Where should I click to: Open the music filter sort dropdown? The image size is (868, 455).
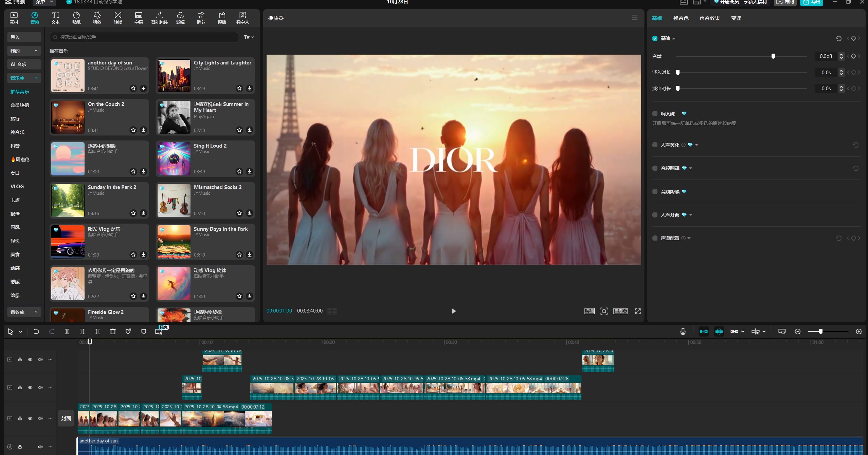[x=249, y=37]
